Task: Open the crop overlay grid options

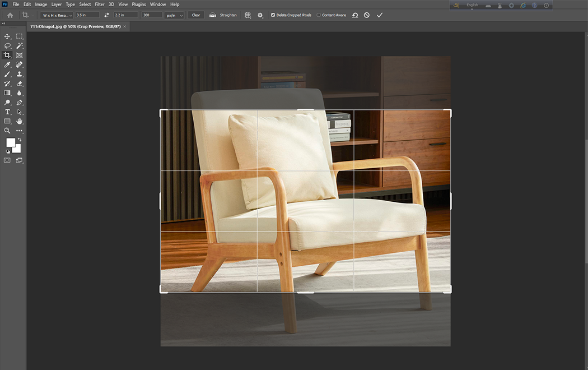Action: point(248,15)
